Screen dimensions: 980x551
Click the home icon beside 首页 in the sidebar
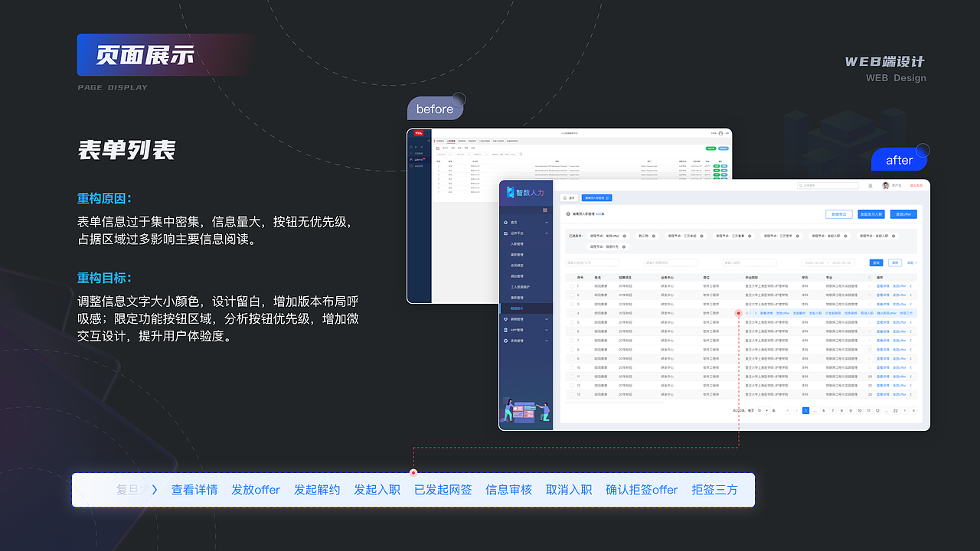pyautogui.click(x=505, y=223)
